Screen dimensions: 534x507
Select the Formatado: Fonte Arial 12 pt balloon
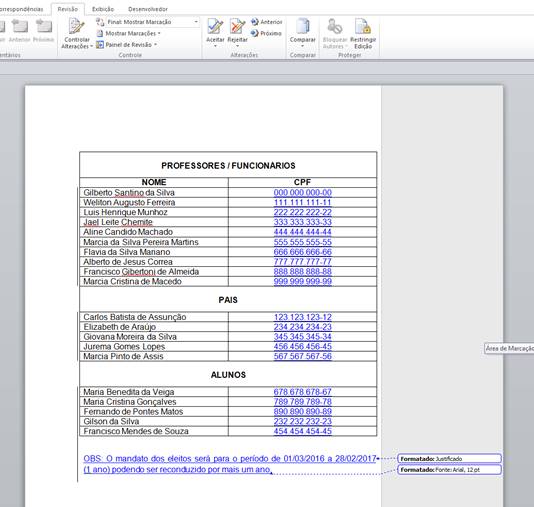click(x=449, y=470)
